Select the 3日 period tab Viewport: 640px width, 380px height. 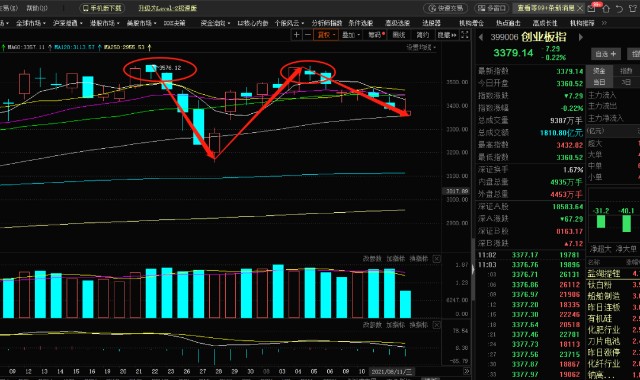pos(626,82)
